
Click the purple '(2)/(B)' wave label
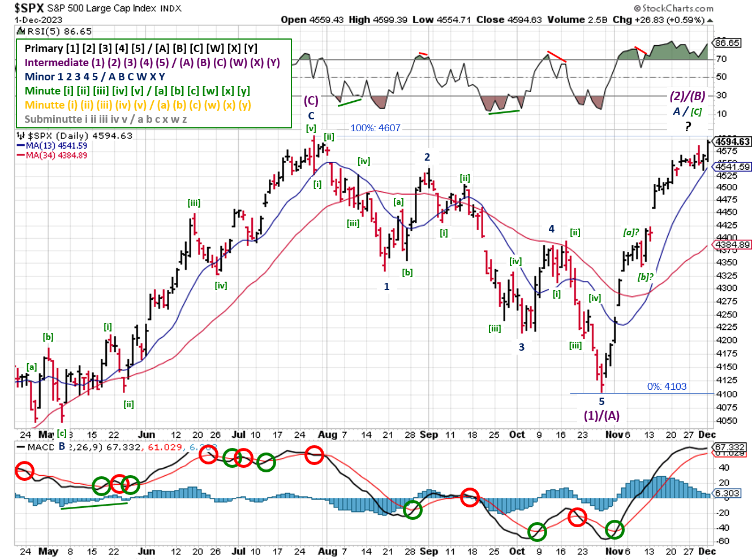click(687, 96)
